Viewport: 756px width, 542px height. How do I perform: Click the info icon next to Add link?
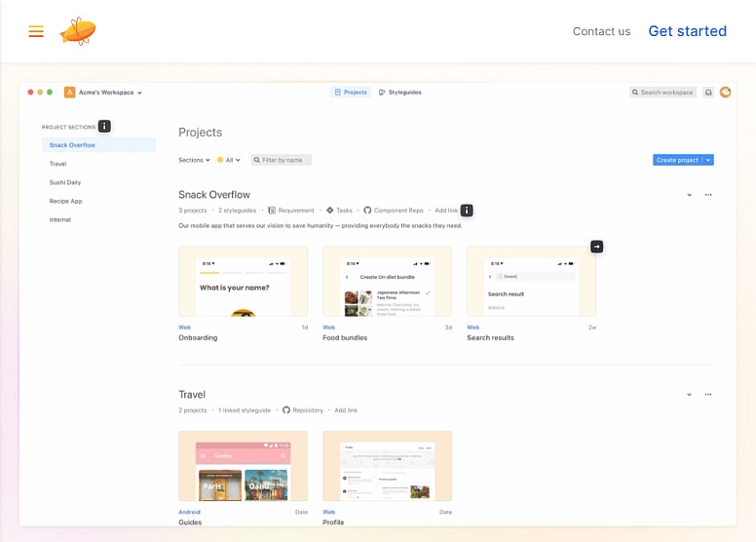click(x=467, y=211)
